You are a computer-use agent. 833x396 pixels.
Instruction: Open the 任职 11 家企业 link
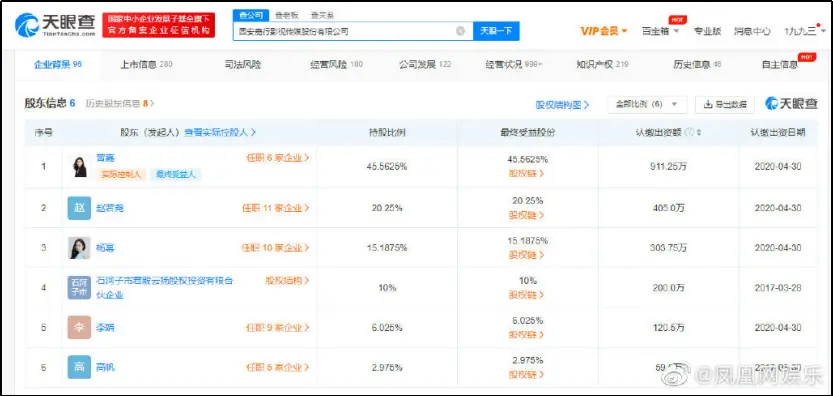coord(276,208)
